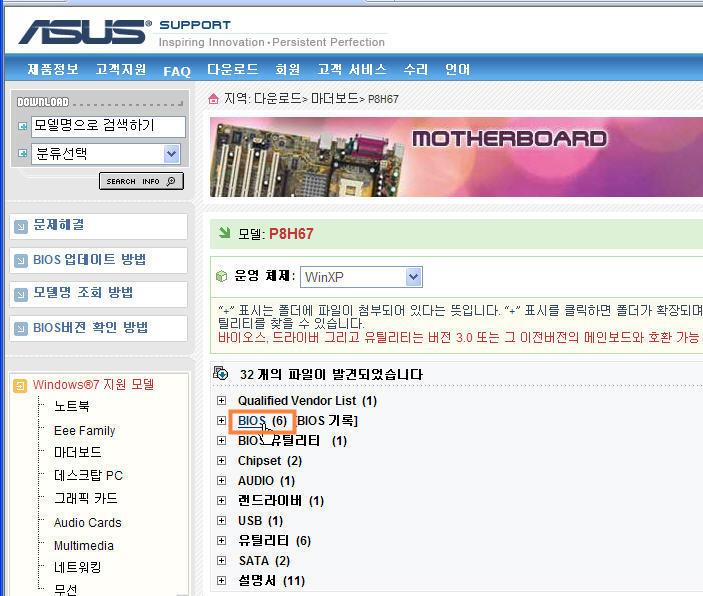Viewport: 703px width, 596px height.
Task: Select Audio Cards in the sidebar tree
Action: [88, 523]
